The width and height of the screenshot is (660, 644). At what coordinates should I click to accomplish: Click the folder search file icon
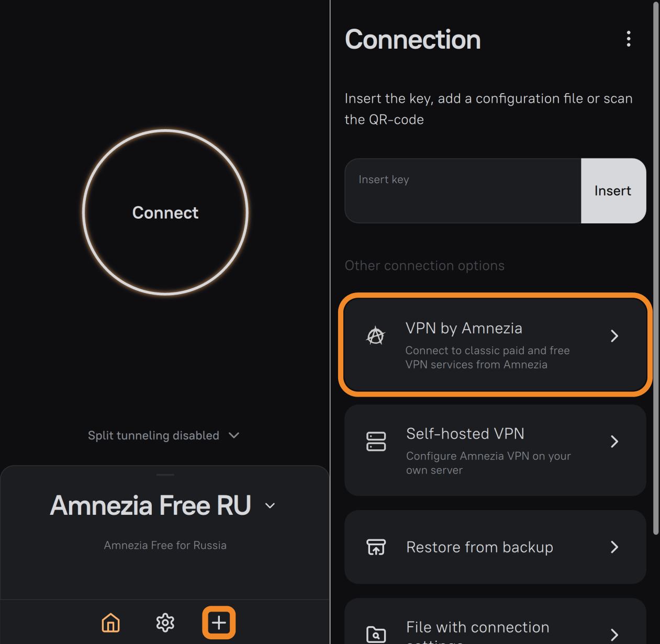pyautogui.click(x=376, y=635)
